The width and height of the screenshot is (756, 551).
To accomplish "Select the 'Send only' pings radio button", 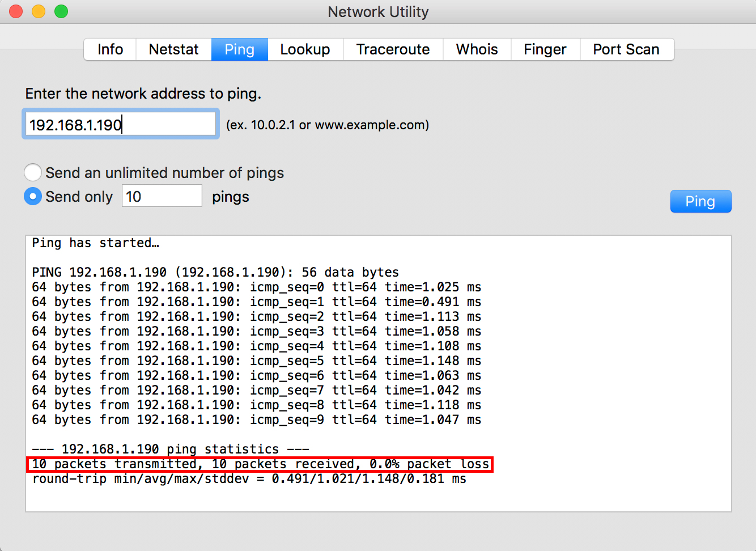I will [x=33, y=196].
